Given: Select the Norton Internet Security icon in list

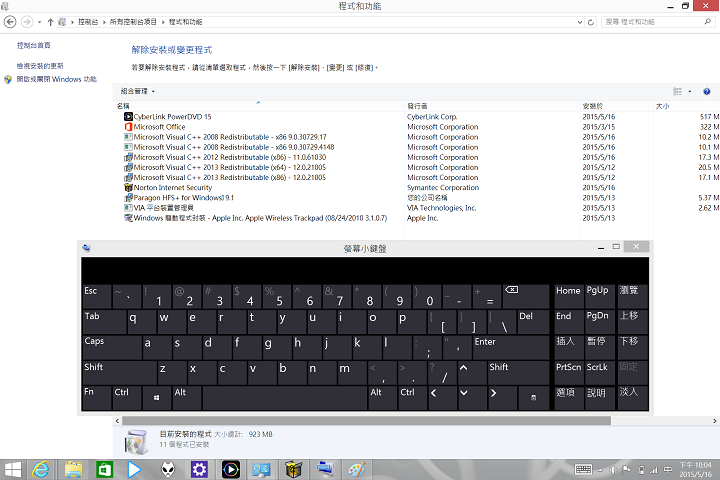Looking at the screenshot, I should [128, 187].
